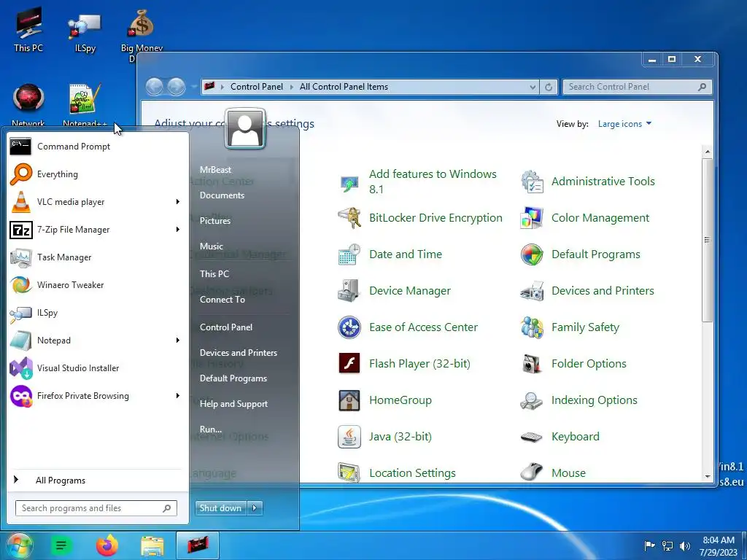
Task: Open the network tray icon
Action: (667, 545)
